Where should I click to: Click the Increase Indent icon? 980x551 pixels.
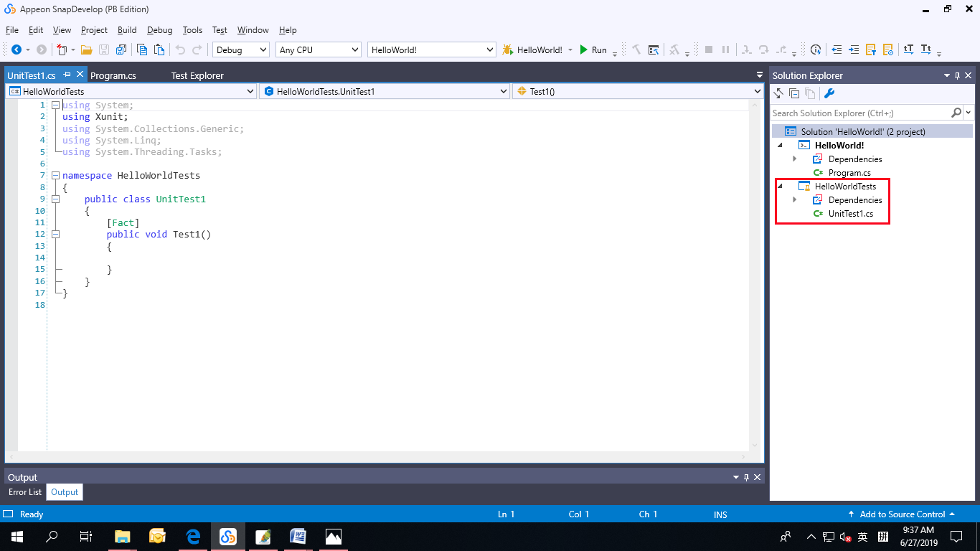pyautogui.click(x=854, y=50)
